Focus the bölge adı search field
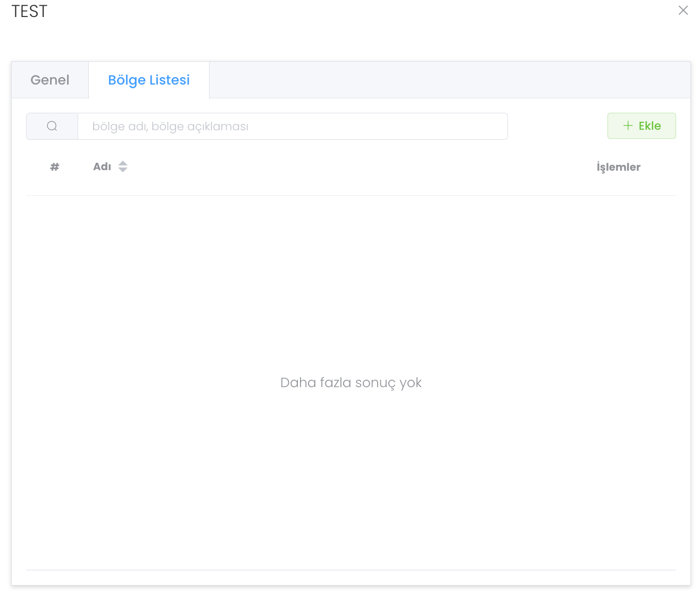This screenshot has width=700, height=602. 293,126
